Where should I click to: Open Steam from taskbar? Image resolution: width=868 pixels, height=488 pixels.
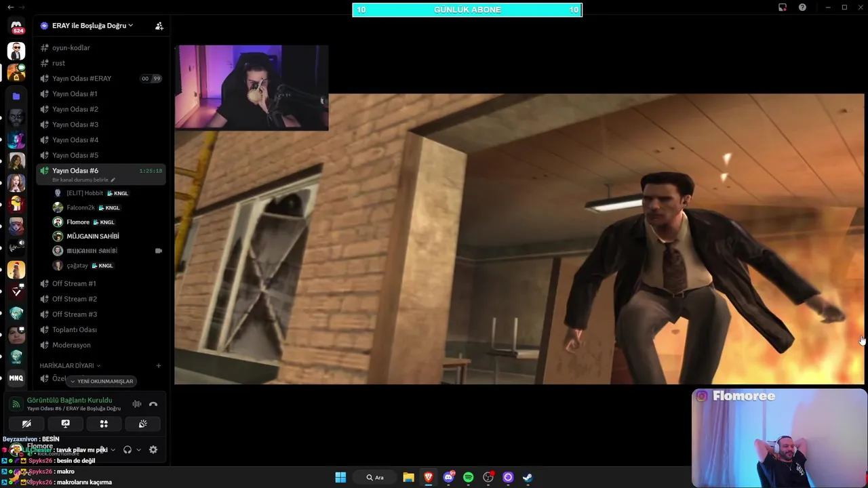coord(528,477)
